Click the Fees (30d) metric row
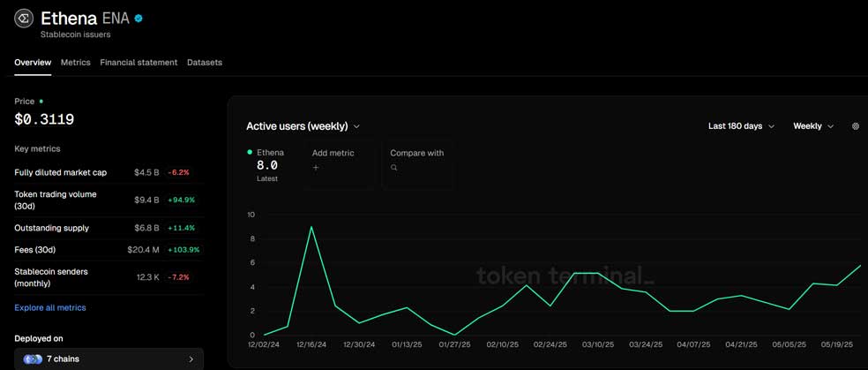 [108, 250]
